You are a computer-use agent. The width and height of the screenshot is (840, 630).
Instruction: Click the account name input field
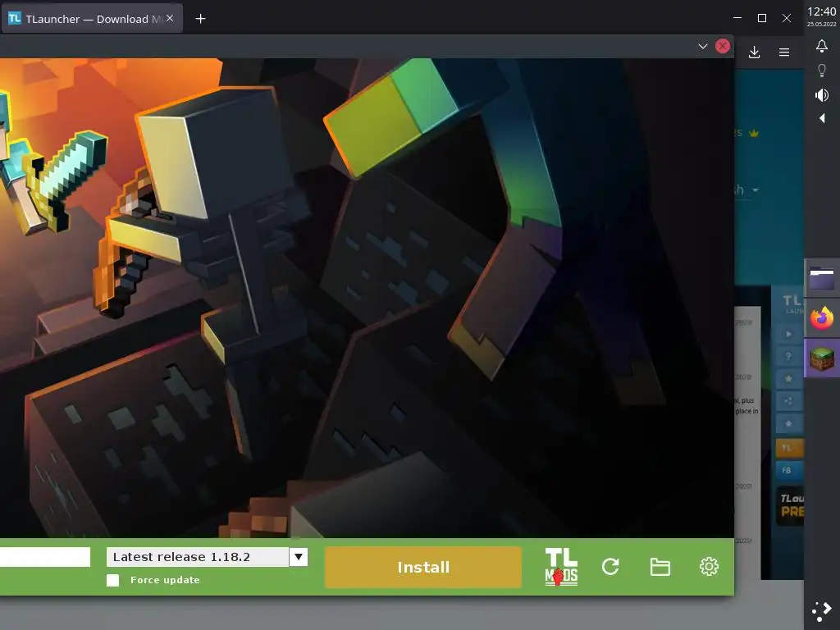(45, 557)
